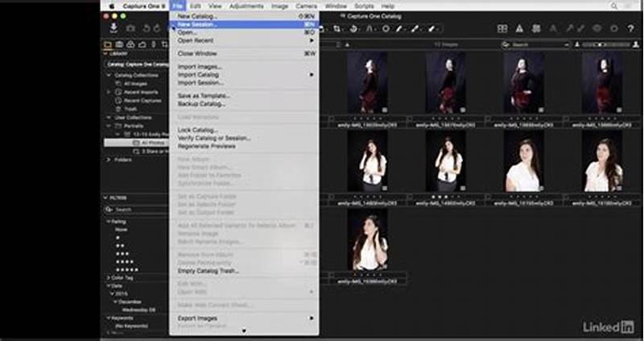644x341 pixels.
Task: Select the Keystone cursor tool
Action: coord(369,29)
